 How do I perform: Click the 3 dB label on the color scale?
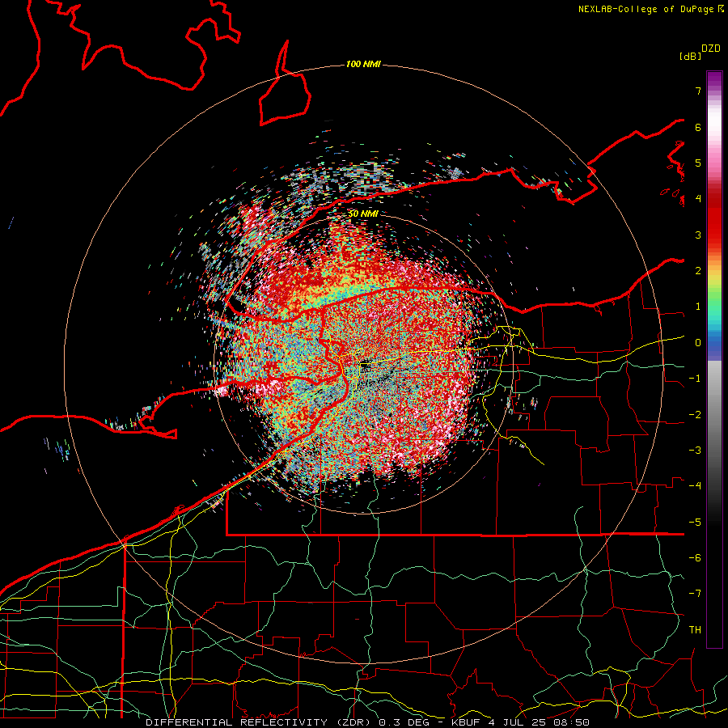tap(698, 235)
